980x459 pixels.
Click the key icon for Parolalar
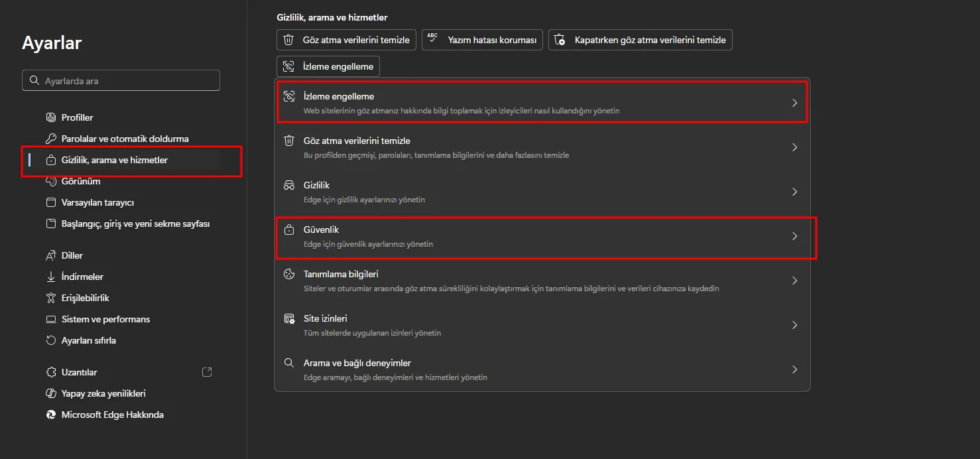pyautogui.click(x=51, y=139)
